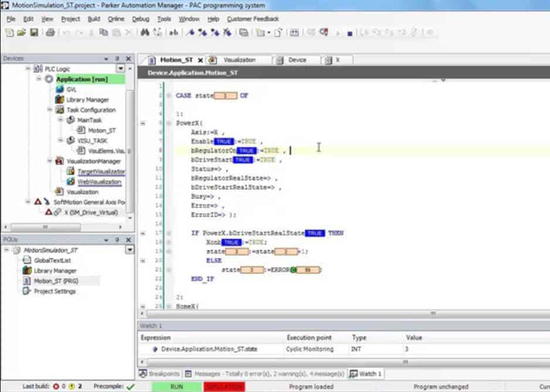Open the Online menu
550x392 pixels.
116,19
